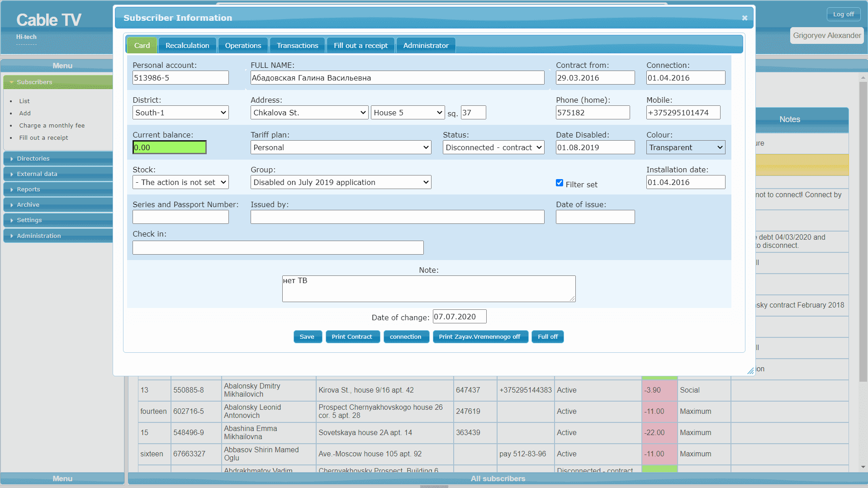868x488 pixels.
Task: Open the Colour Transparent dropdown
Action: (685, 147)
